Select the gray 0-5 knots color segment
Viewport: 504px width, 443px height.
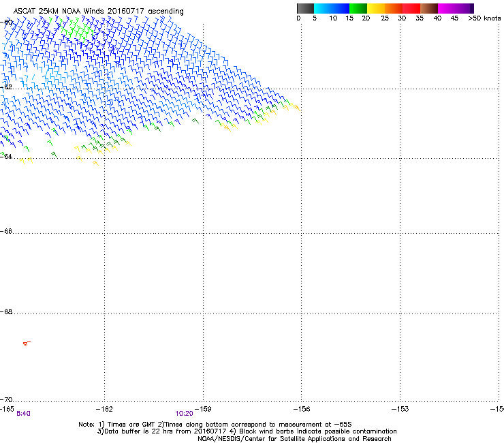pyautogui.click(x=305, y=8)
